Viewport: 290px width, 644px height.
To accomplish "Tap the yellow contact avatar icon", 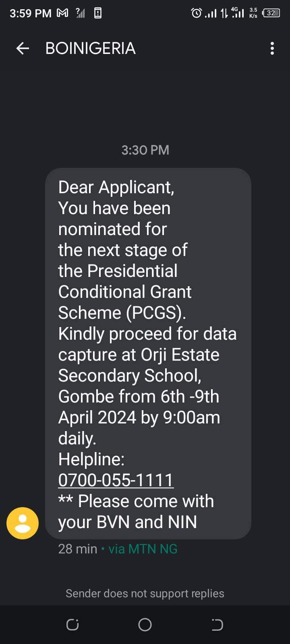I will coord(23,523).
